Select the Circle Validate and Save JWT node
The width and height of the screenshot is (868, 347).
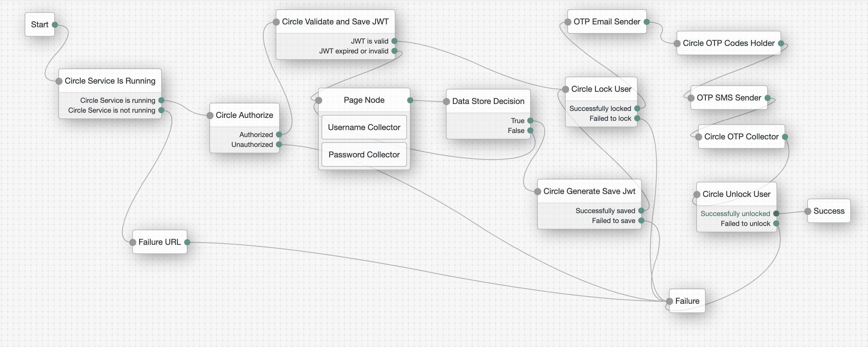coord(335,21)
